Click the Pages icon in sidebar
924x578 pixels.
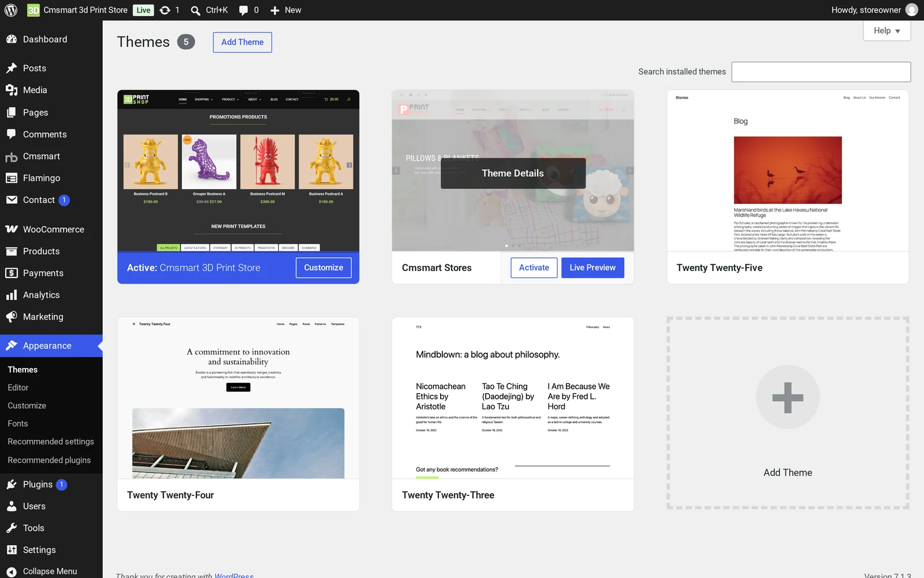(12, 113)
